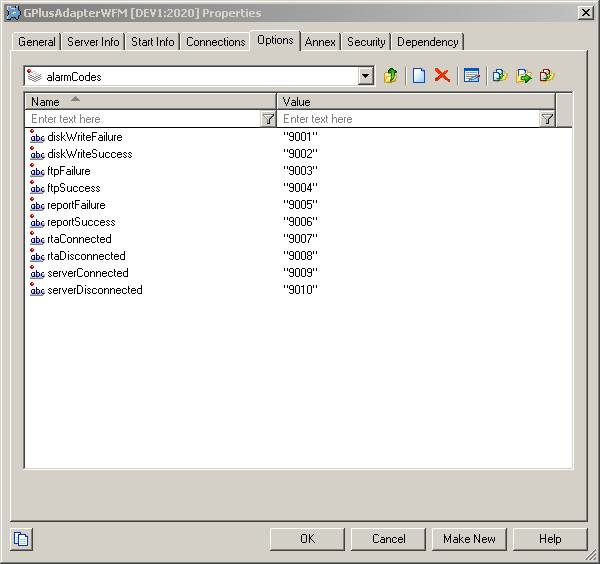Sort by the Name column header
The image size is (600, 564).
tap(150, 102)
